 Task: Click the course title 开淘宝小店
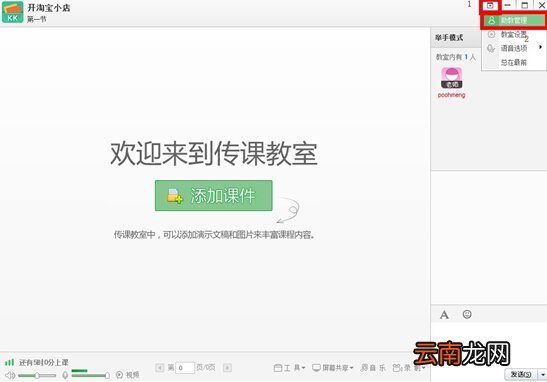pos(49,8)
